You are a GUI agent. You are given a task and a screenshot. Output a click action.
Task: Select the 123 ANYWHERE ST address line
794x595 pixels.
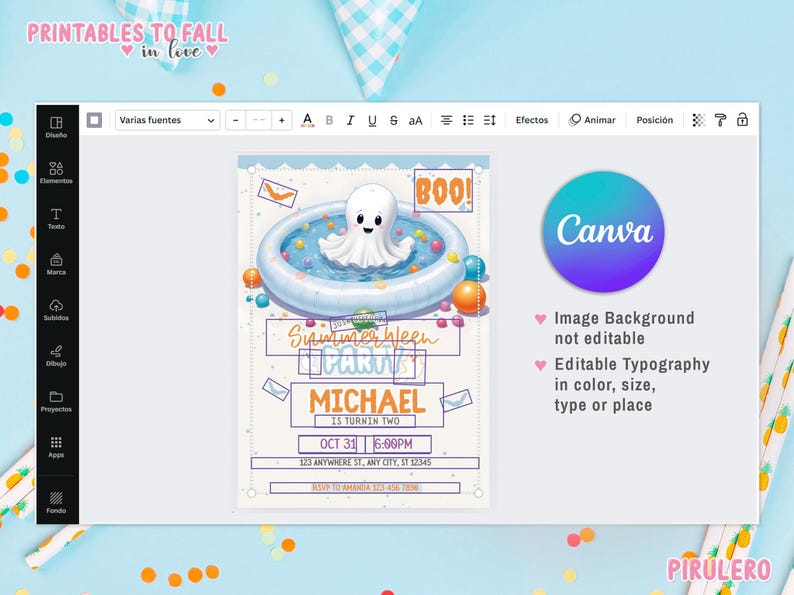[x=365, y=463]
